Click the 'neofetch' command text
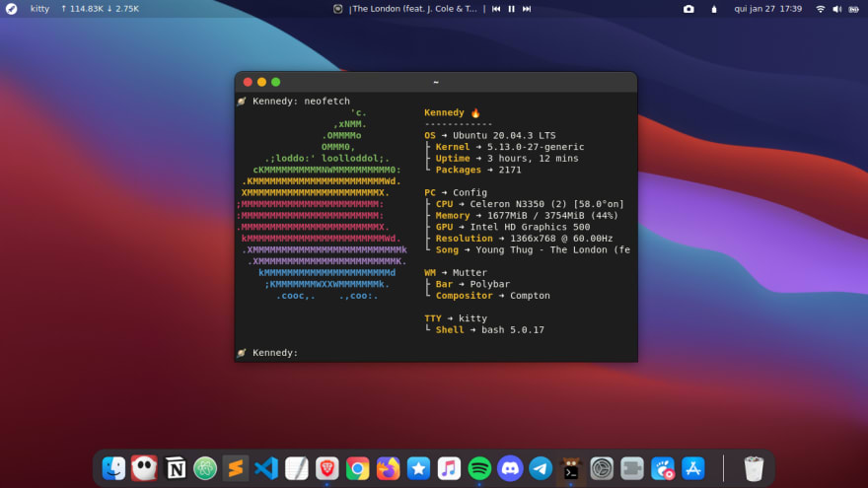Screen dimensions: 868x488 pyautogui.click(x=326, y=102)
